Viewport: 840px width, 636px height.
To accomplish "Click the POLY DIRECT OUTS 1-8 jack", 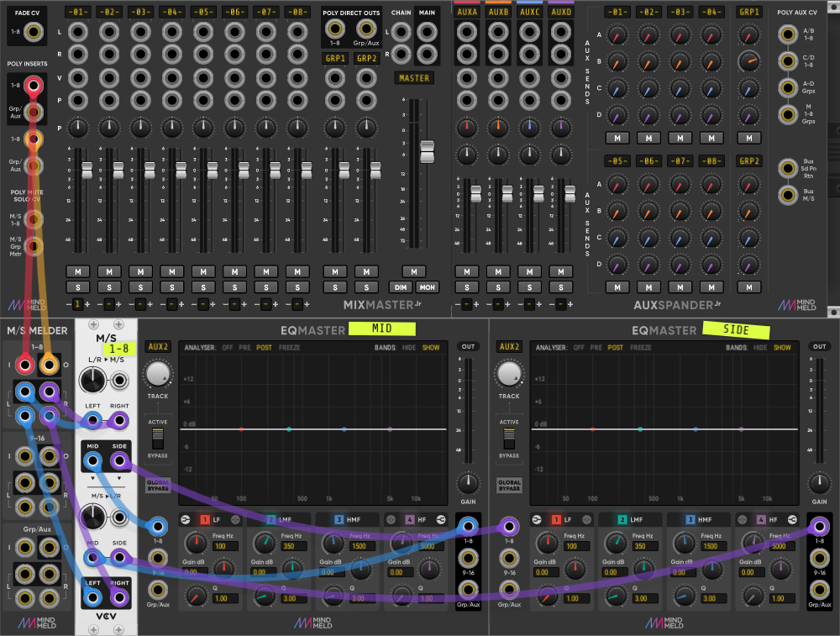I will tap(335, 28).
